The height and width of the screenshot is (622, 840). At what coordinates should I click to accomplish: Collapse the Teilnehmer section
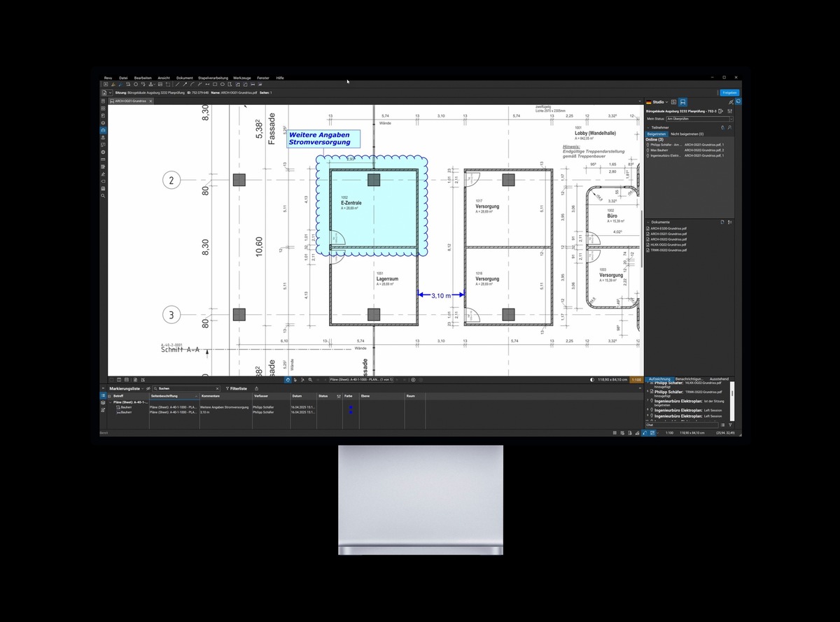click(x=647, y=127)
